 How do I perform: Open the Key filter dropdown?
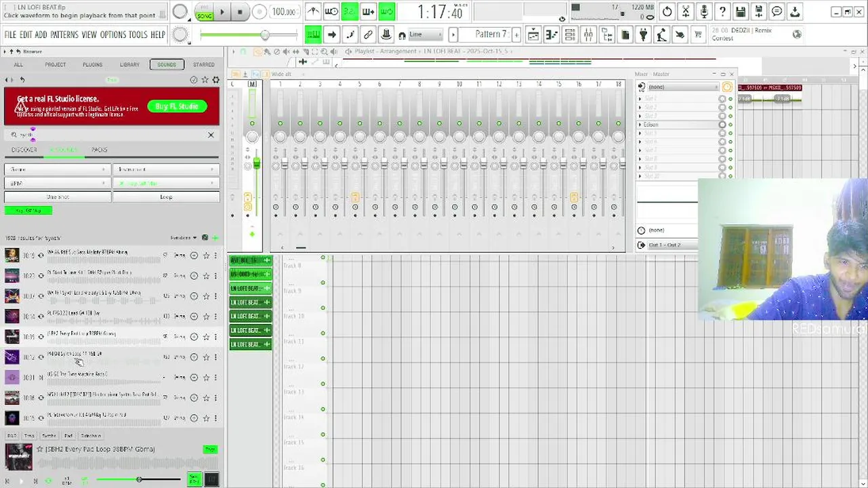point(166,183)
